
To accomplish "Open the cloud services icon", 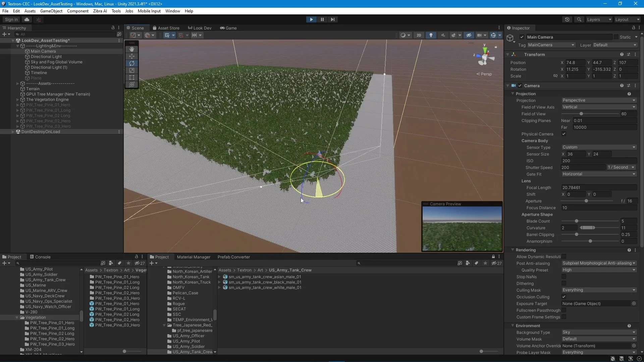I will coord(27,19).
